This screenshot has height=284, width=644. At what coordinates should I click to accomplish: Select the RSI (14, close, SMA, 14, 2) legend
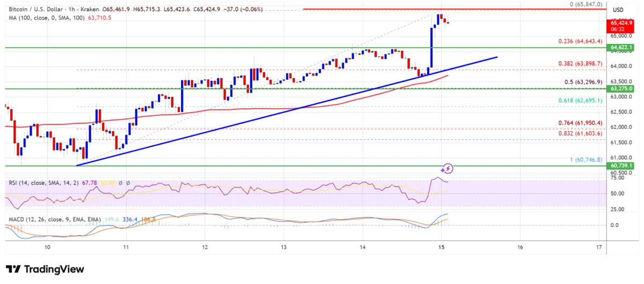[42, 183]
